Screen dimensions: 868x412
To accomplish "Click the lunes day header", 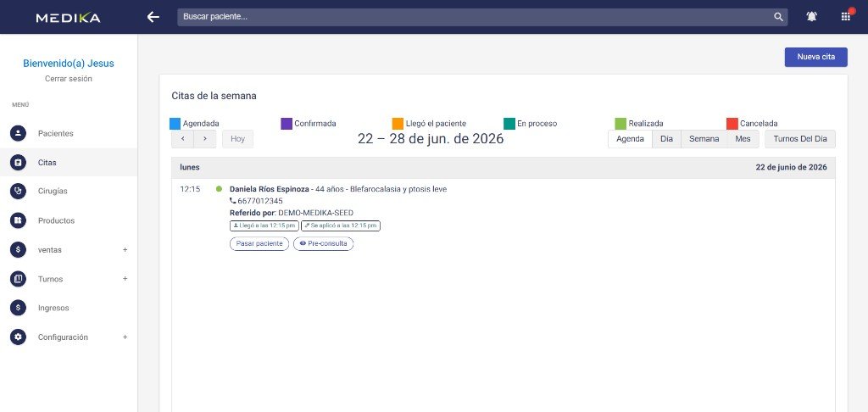I will [x=189, y=167].
